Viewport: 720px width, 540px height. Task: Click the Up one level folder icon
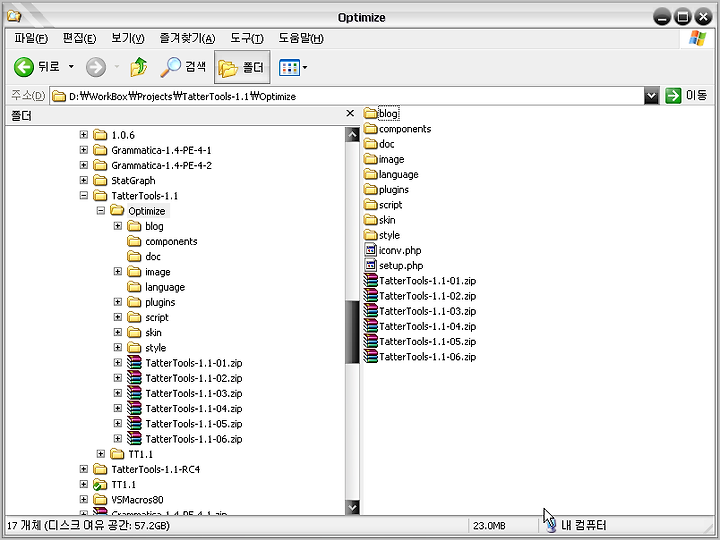(138, 67)
